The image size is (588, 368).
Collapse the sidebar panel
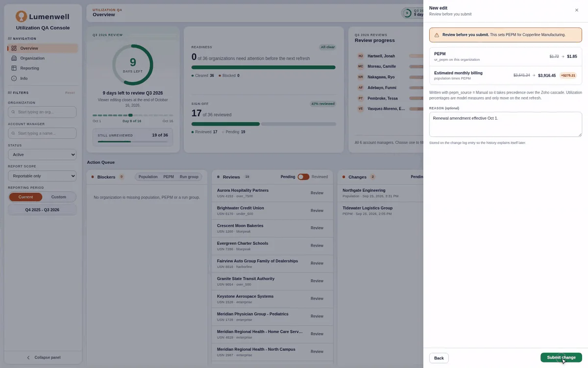[43, 357]
